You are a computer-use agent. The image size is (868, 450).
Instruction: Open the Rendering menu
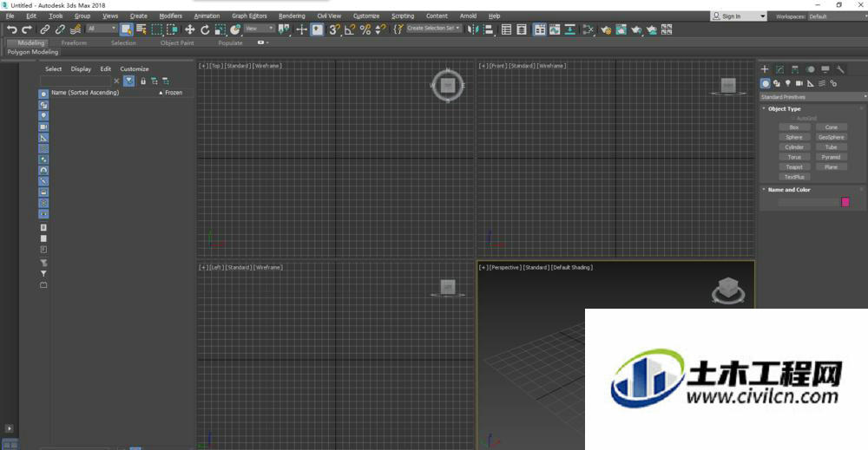292,16
